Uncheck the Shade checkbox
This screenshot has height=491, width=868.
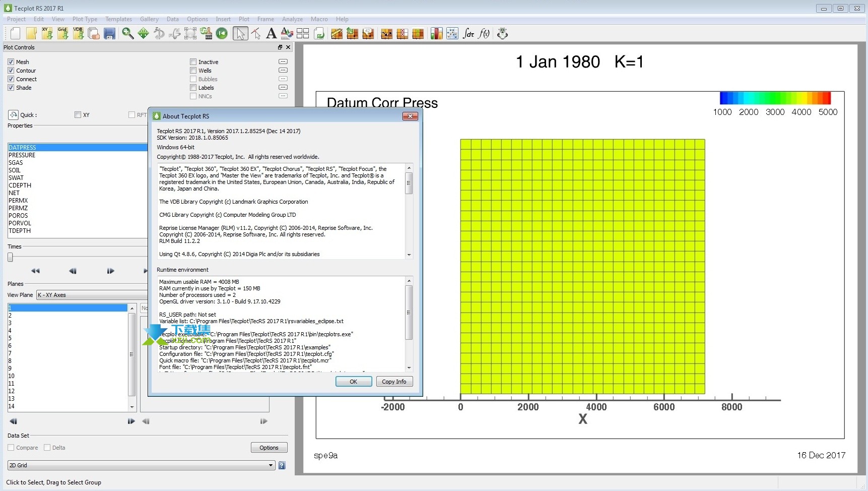pos(11,88)
